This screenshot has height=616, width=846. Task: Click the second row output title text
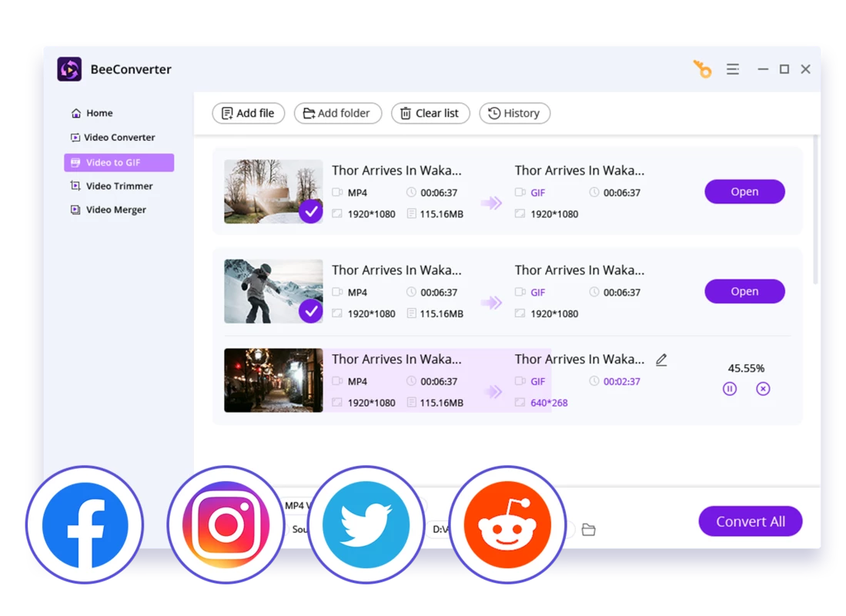tap(580, 270)
